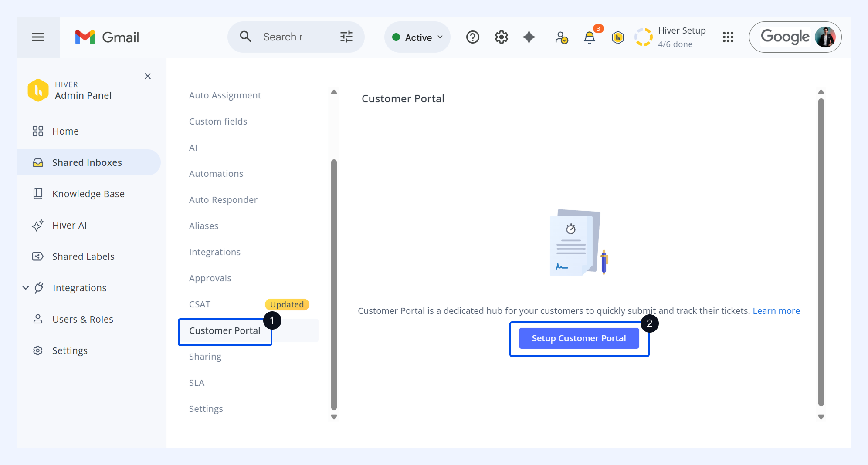This screenshot has height=465, width=868.
Task: Open the Active status dropdown
Action: coord(417,37)
